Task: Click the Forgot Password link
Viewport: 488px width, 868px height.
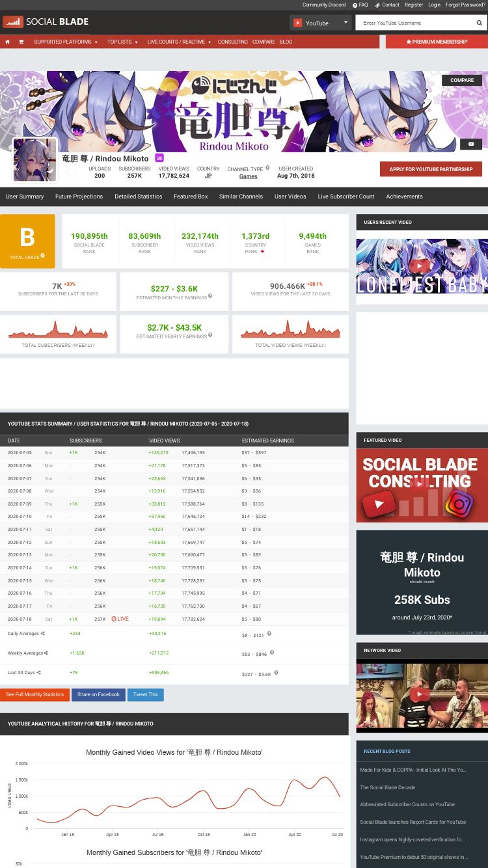Action: [465, 5]
